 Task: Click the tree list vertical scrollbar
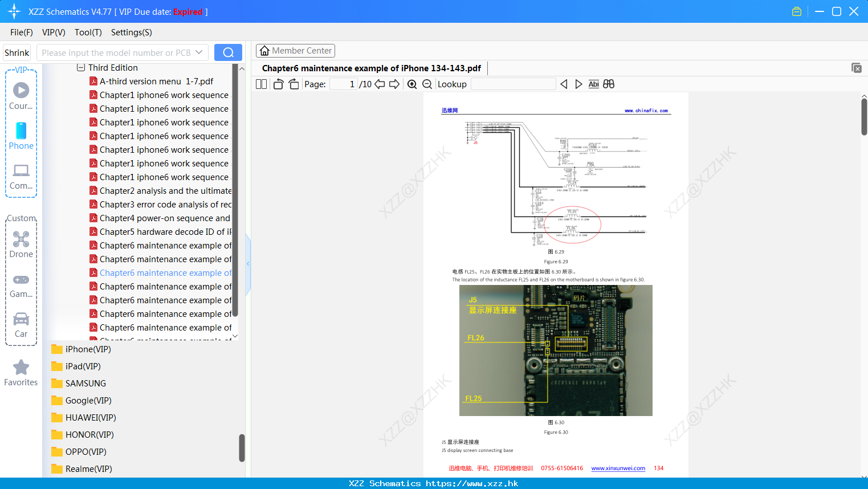(x=235, y=190)
